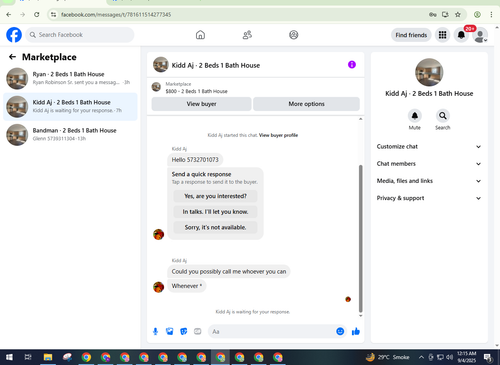Send quick reply 'Sorry, it's not available.'
This screenshot has width=500, height=365.
[215, 227]
